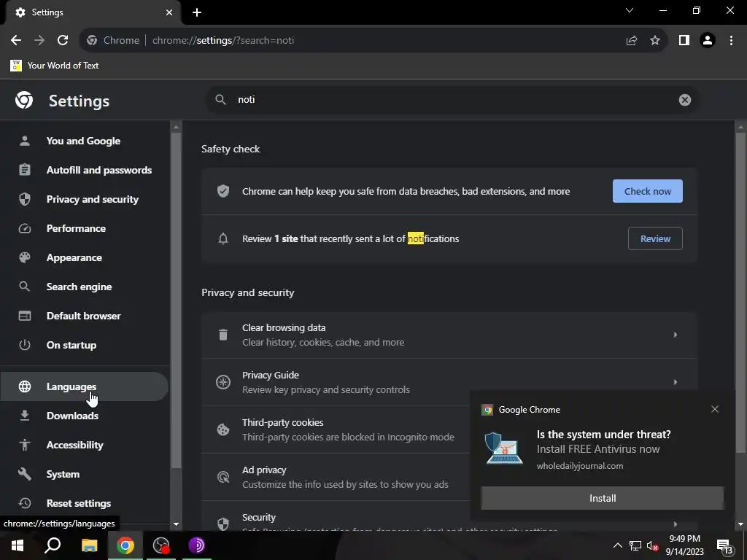Open the tab search chevron
Image resolution: width=747 pixels, height=560 pixels.
630,10
